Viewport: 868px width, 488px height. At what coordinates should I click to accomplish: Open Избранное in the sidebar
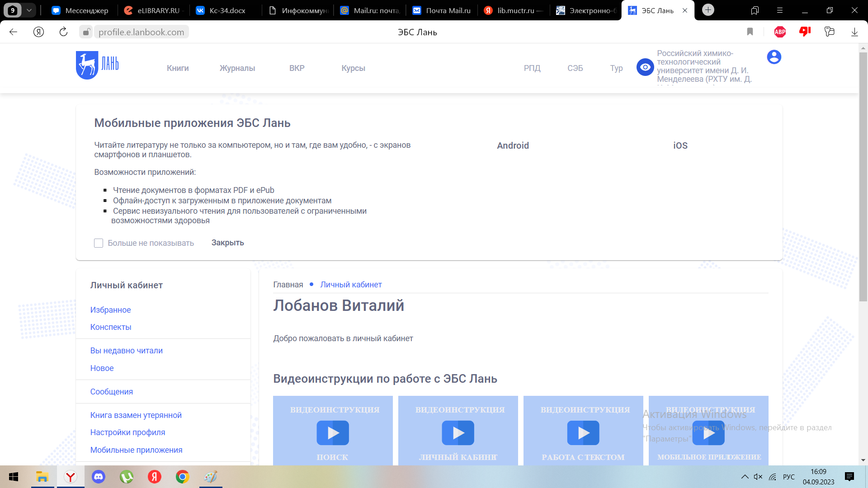point(110,310)
